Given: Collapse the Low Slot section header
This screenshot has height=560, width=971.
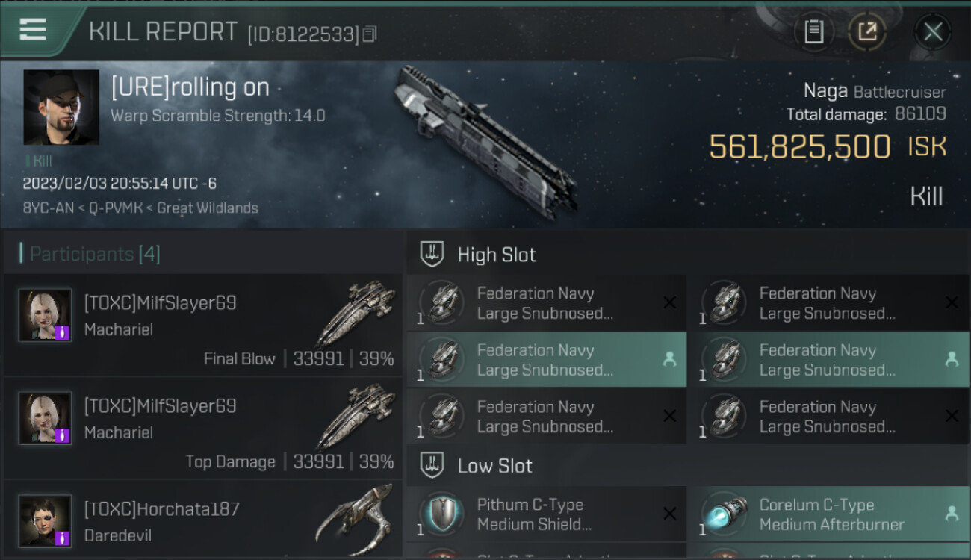Looking at the screenshot, I should (494, 466).
